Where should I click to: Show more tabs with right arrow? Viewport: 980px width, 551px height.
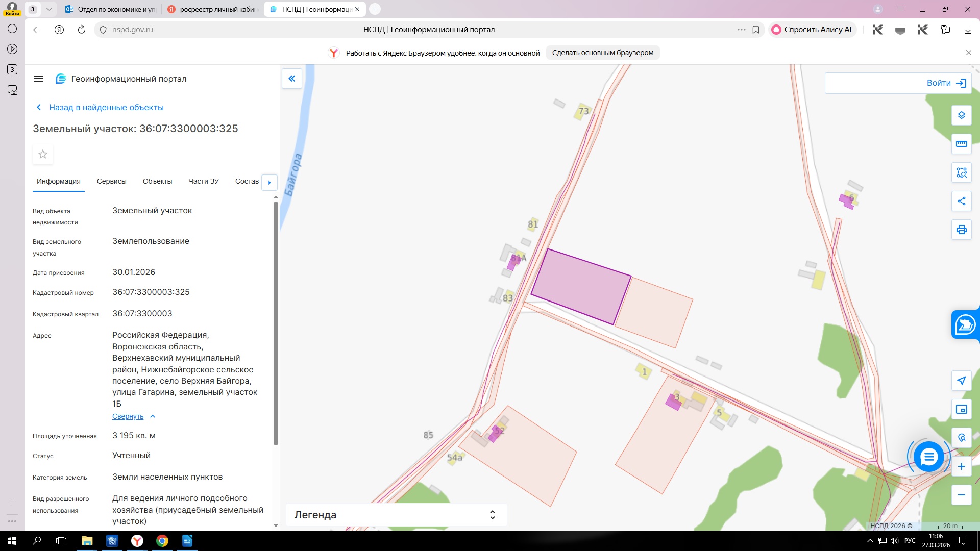pyautogui.click(x=269, y=182)
